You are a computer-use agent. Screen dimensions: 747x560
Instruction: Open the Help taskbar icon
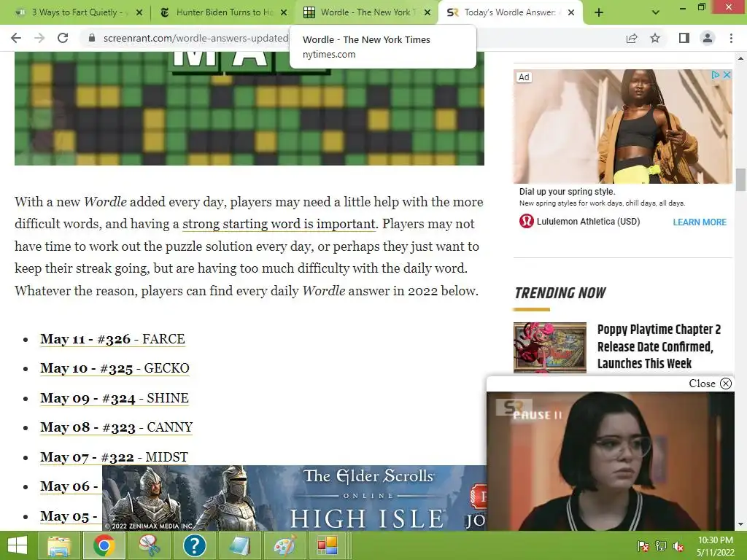tap(194, 545)
